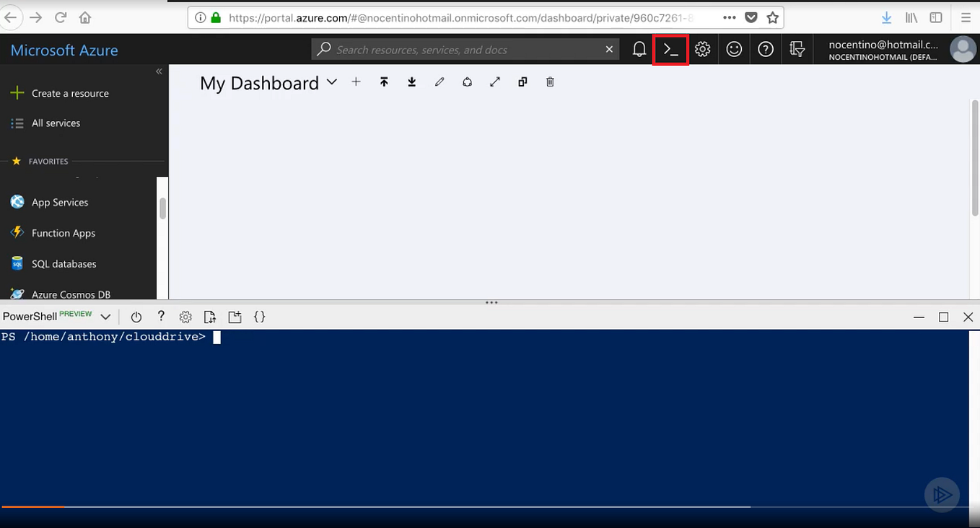Open the Cloud Shell from the top bar
This screenshot has height=528, width=980.
670,49
